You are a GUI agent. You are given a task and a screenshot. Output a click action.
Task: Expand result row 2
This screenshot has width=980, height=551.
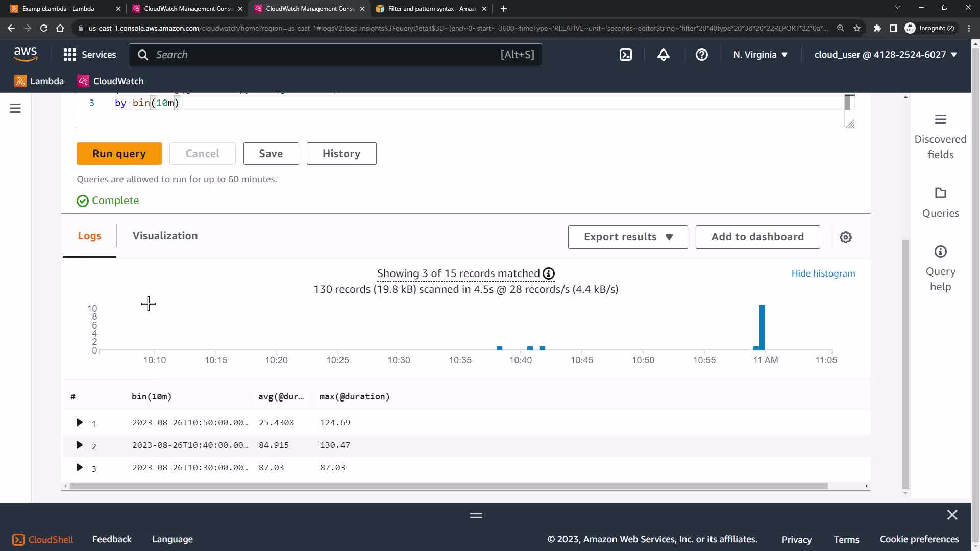click(x=79, y=445)
